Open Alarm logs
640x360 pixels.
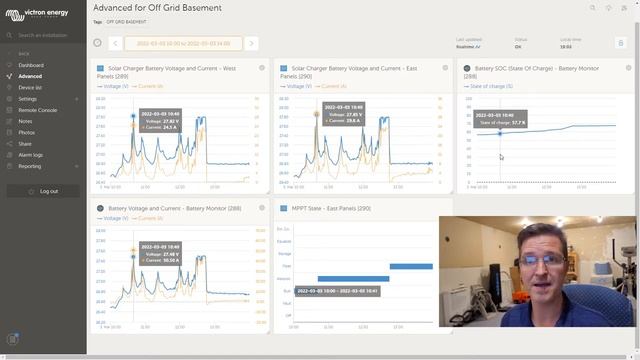pos(31,155)
